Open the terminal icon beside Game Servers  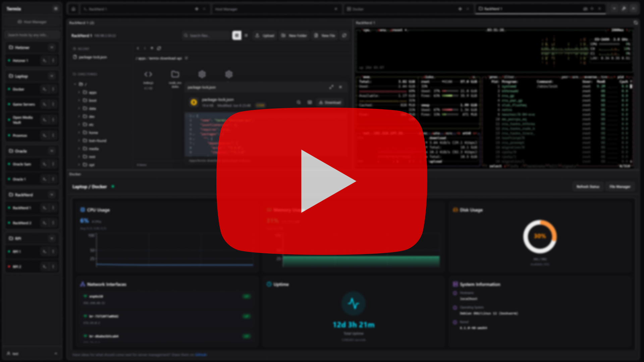point(44,104)
